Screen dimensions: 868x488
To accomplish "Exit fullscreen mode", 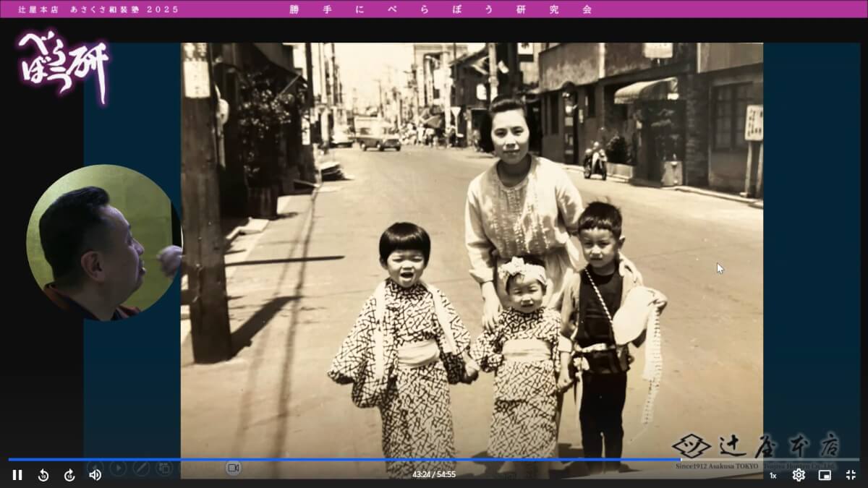I will pos(851,475).
